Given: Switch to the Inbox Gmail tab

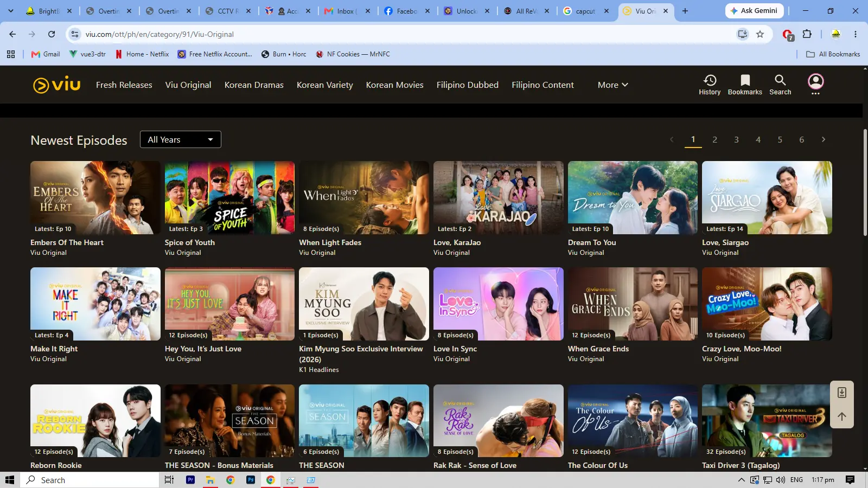Looking at the screenshot, I should click(x=347, y=11).
